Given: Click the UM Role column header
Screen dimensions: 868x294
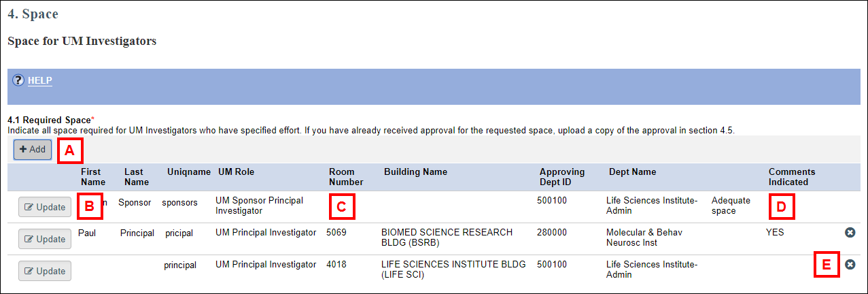Looking at the screenshot, I should click(236, 172).
